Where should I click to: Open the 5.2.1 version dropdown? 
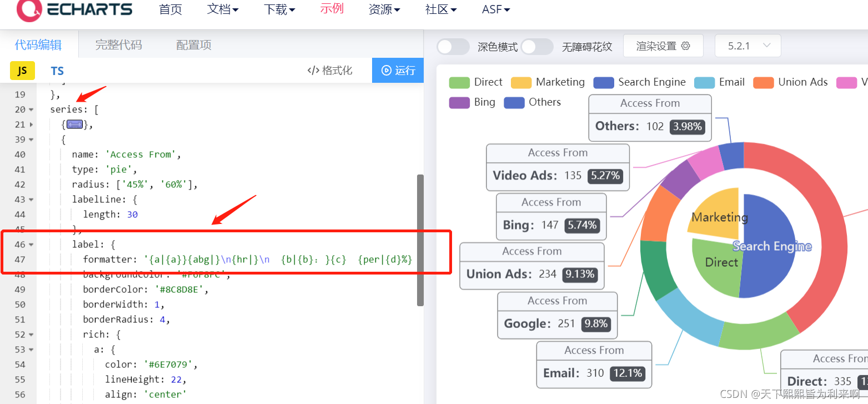pyautogui.click(x=747, y=46)
